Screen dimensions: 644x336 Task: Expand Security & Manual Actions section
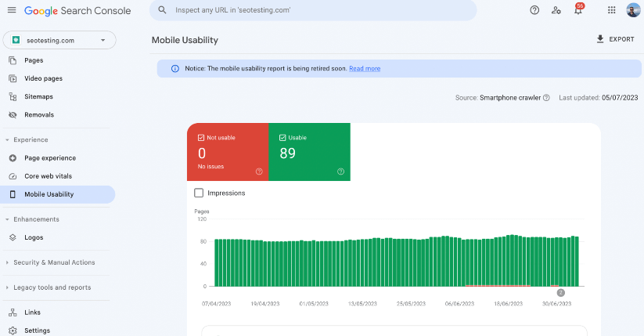[x=8, y=262]
